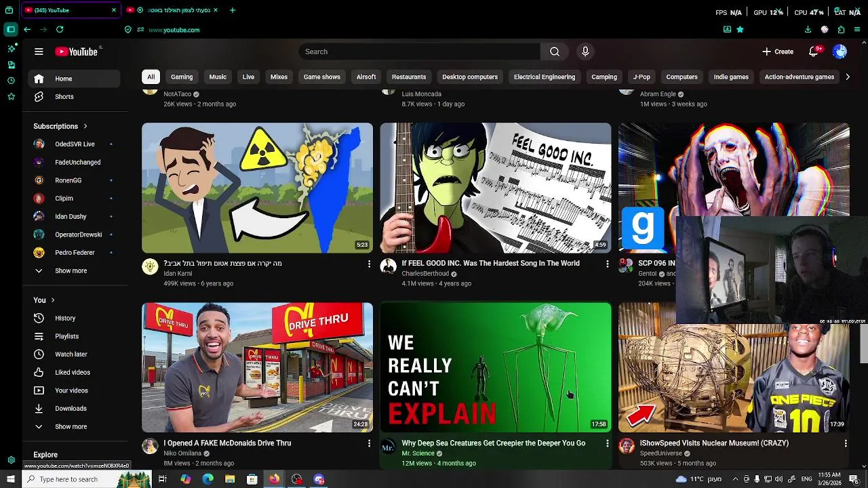Image resolution: width=868 pixels, height=488 pixels.
Task: Open Downloads in sidebar
Action: pyautogui.click(x=75, y=408)
